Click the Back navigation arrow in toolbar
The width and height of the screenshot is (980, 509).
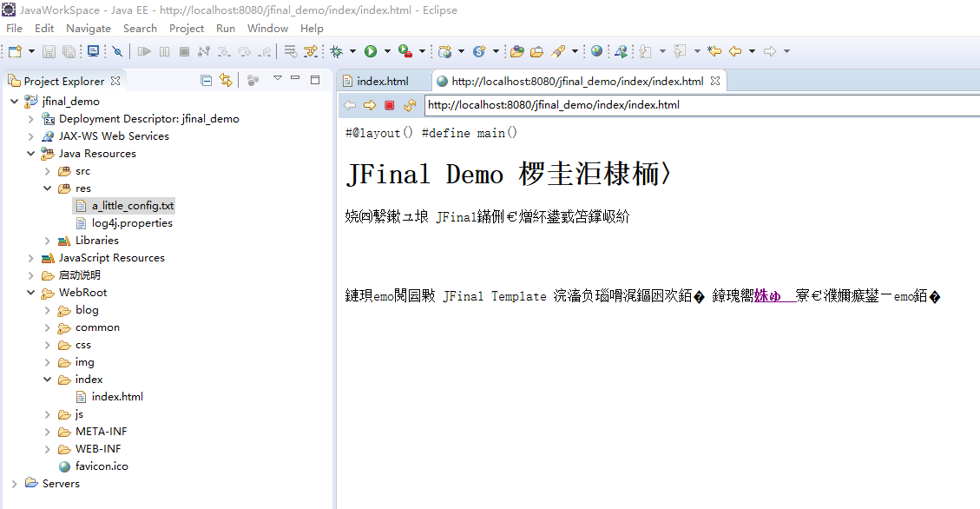click(x=735, y=51)
